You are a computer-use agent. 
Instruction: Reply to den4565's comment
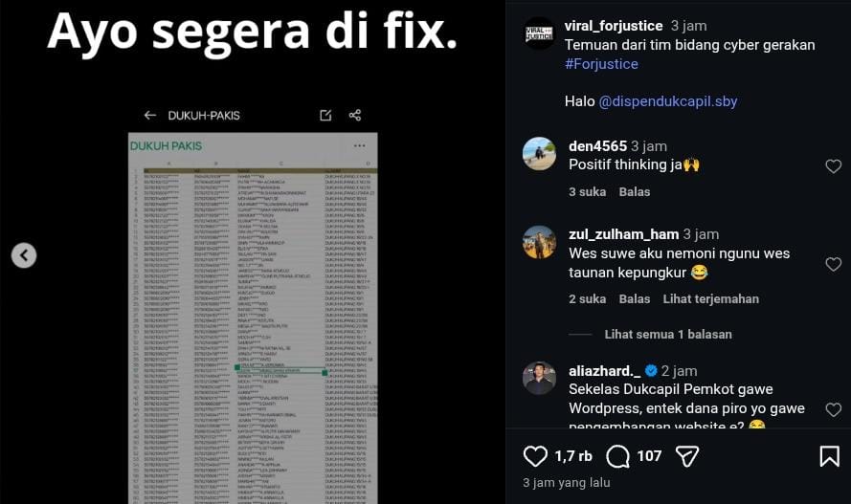tap(635, 192)
